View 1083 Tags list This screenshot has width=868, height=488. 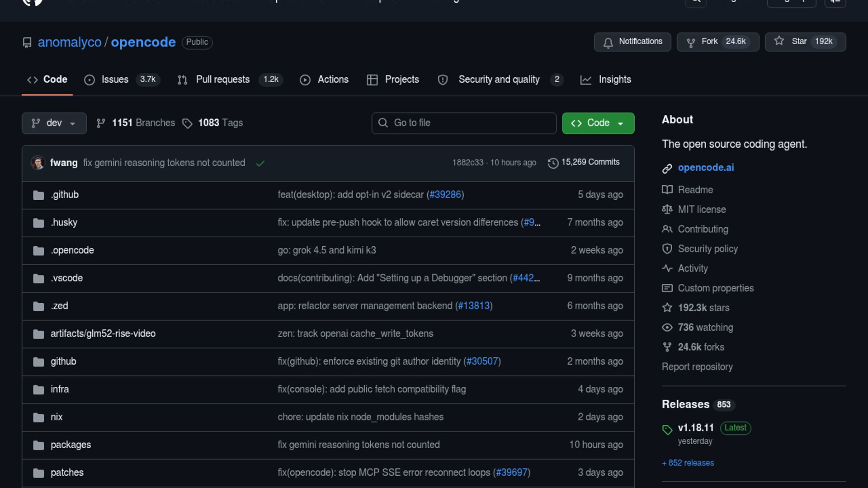pos(212,123)
